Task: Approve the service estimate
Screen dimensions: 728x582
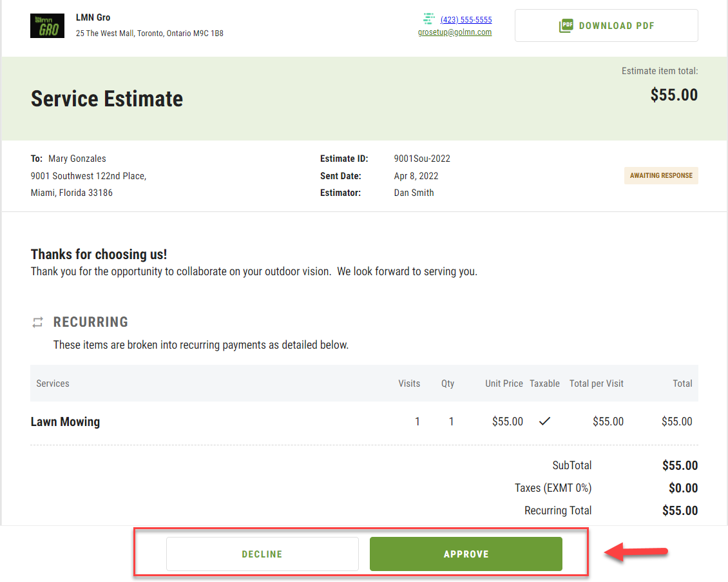Action: tap(466, 554)
